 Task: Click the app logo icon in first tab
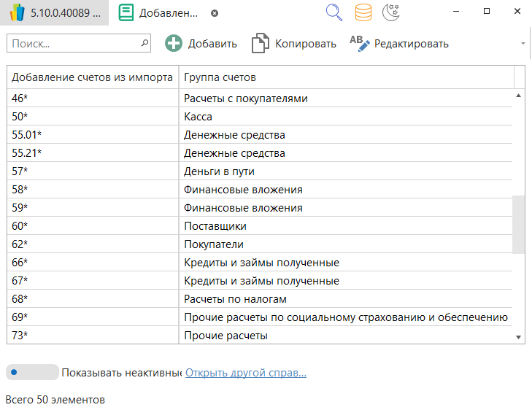pos(18,13)
